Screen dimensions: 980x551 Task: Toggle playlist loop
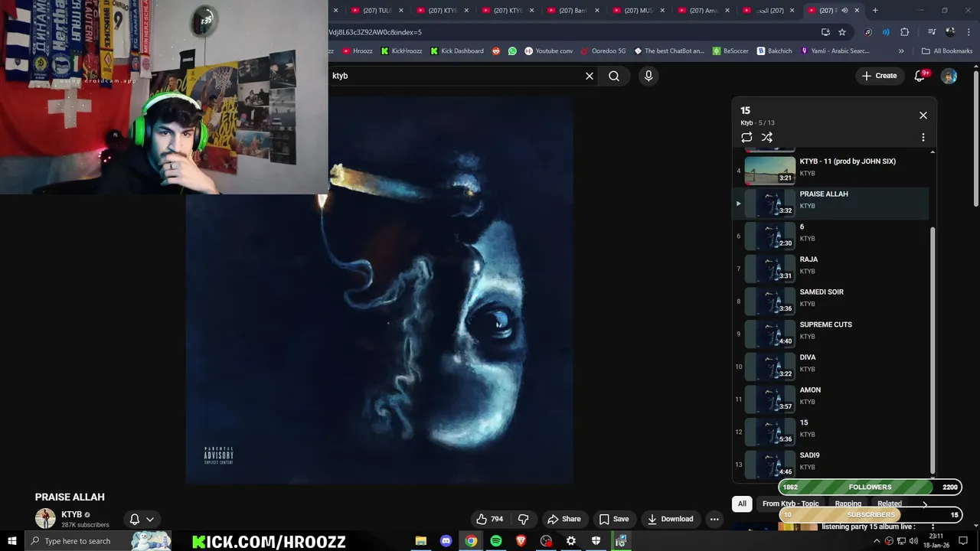[x=746, y=137]
